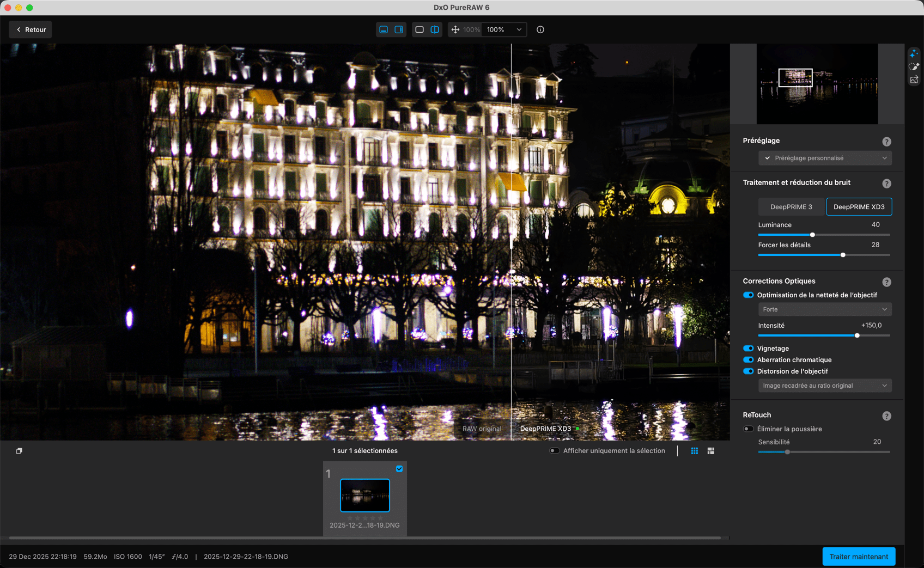
Task: Toggle Aberration chromatique off
Action: click(749, 360)
